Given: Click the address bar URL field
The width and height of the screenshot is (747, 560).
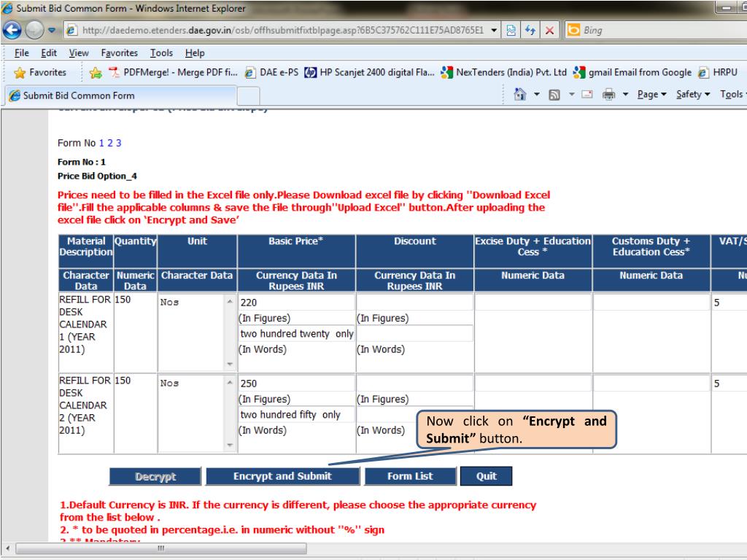Looking at the screenshot, I should (282, 31).
